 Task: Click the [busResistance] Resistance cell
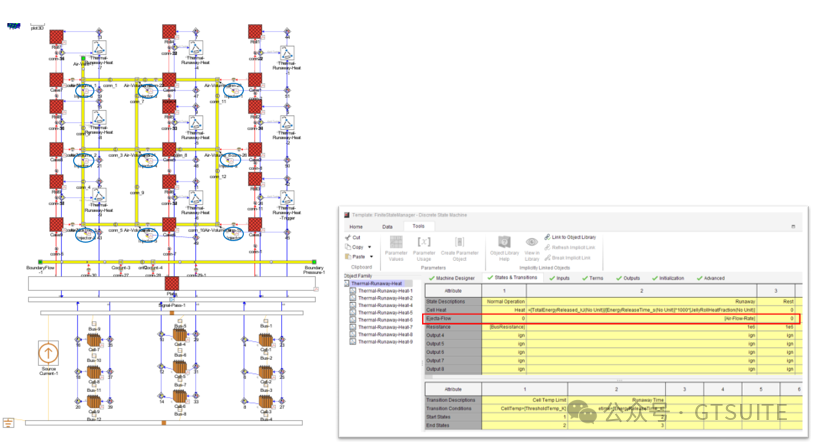[x=504, y=327]
